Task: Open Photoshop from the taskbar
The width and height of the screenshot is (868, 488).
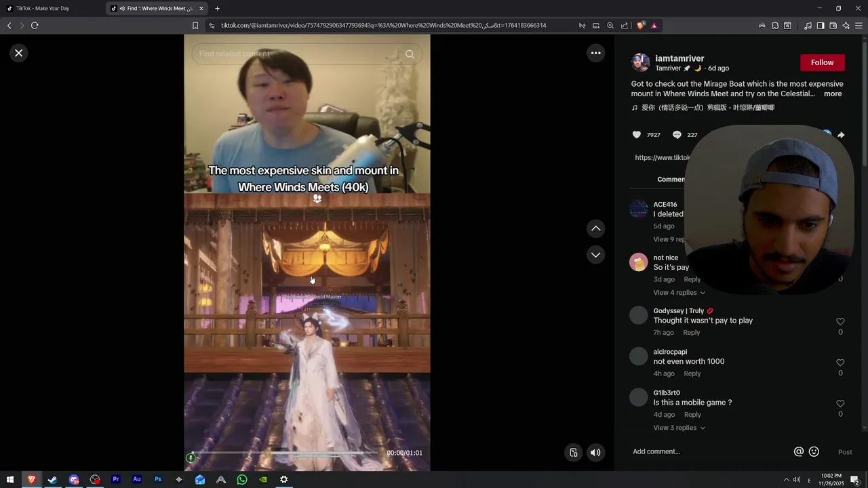Action: point(158,479)
